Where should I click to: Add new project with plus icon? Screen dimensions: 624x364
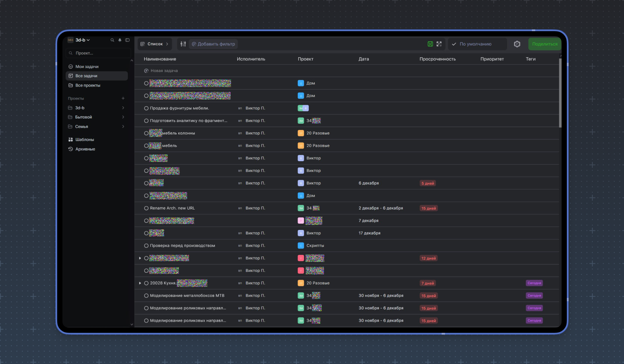(123, 98)
